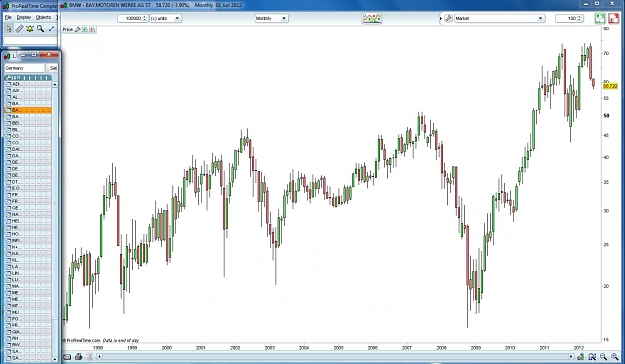Viewport: 625px width, 364px height.
Task: Click the binoculars icon at bottom right
Action: (x=592, y=356)
